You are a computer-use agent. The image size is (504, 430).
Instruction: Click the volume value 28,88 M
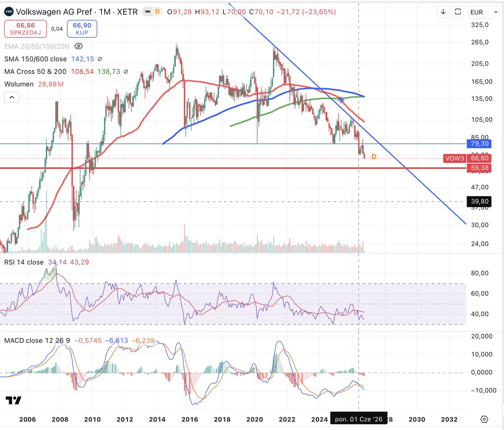(51, 84)
